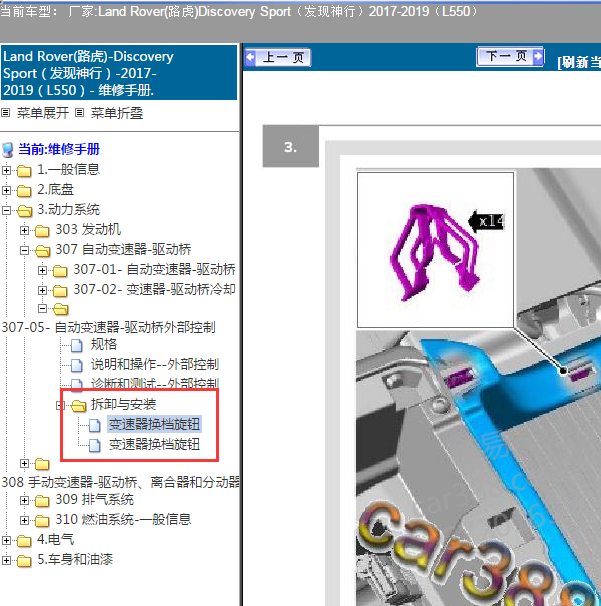Open the 规格 document

(104, 344)
